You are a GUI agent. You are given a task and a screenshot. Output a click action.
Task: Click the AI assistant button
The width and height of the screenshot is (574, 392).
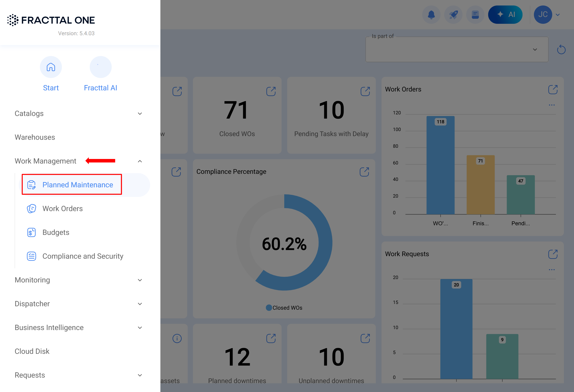click(505, 15)
